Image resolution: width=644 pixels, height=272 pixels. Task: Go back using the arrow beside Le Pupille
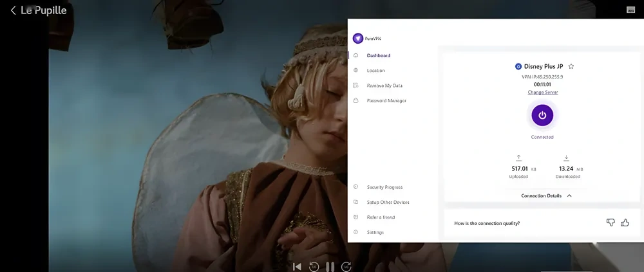click(x=13, y=10)
